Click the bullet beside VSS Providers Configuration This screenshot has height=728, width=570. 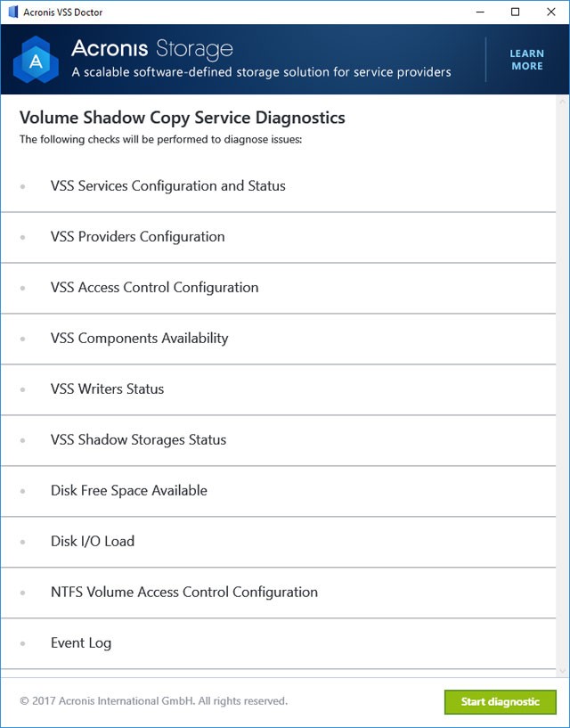coord(22,237)
